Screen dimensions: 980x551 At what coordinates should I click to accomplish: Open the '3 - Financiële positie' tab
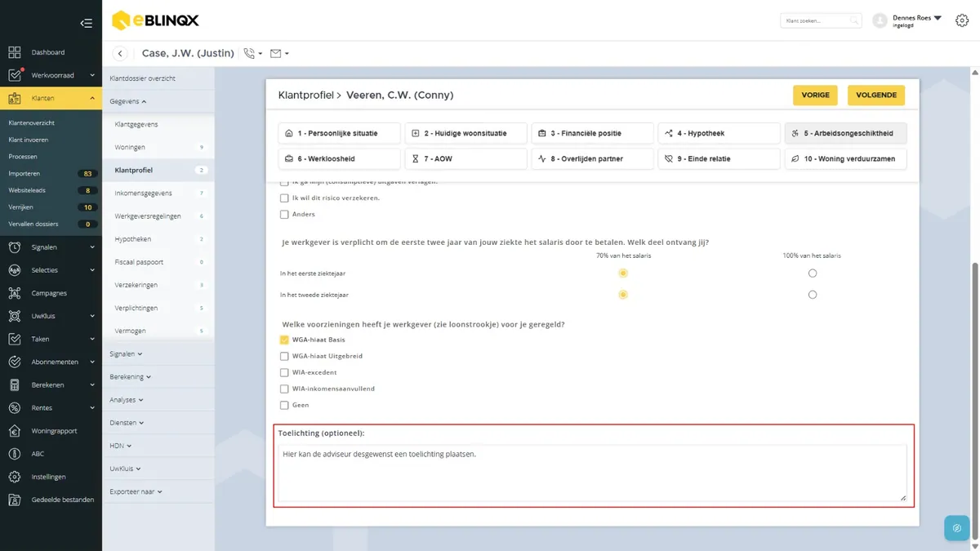[592, 133]
